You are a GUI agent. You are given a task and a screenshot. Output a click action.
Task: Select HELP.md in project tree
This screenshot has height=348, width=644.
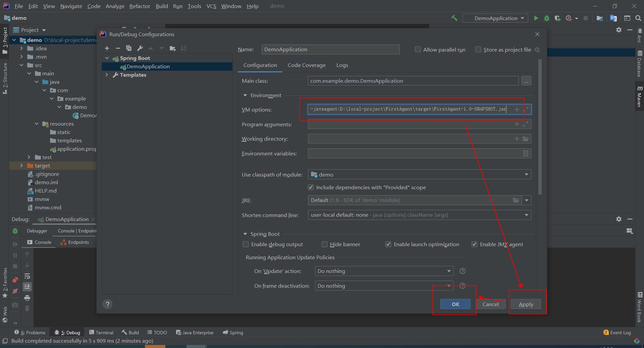click(x=46, y=191)
